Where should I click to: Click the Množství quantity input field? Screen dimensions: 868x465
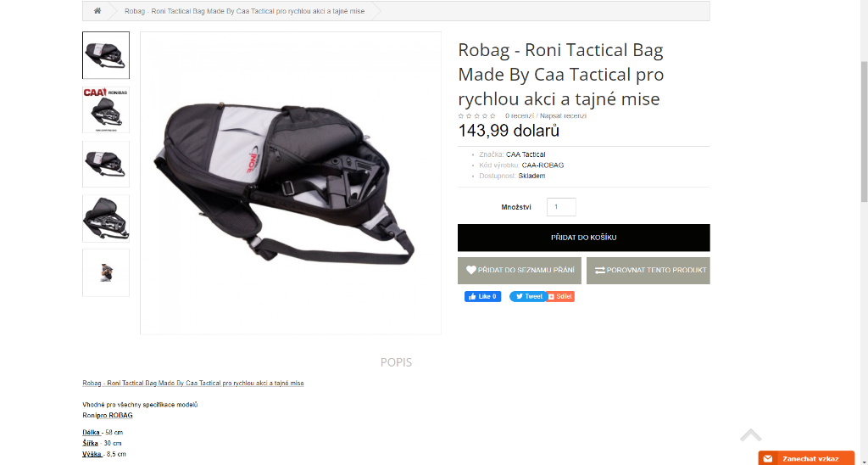pos(561,207)
